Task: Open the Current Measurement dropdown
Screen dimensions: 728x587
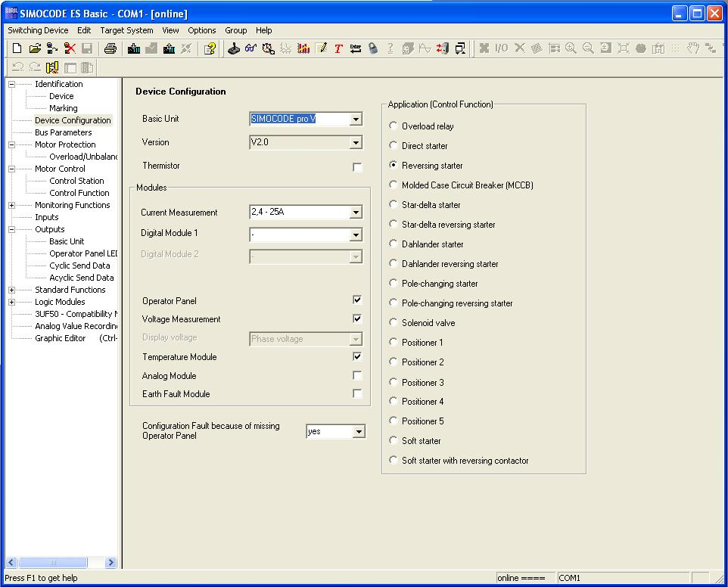Action: click(356, 213)
